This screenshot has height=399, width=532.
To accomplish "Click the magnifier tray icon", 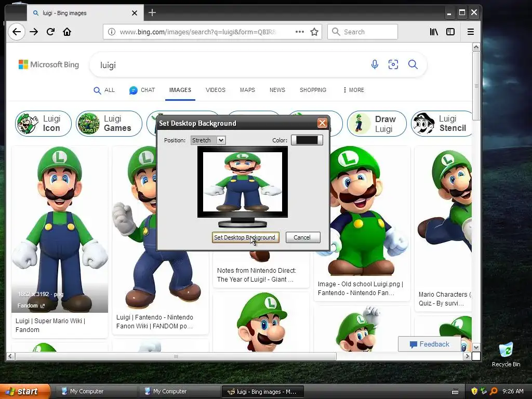I will click(x=494, y=391).
